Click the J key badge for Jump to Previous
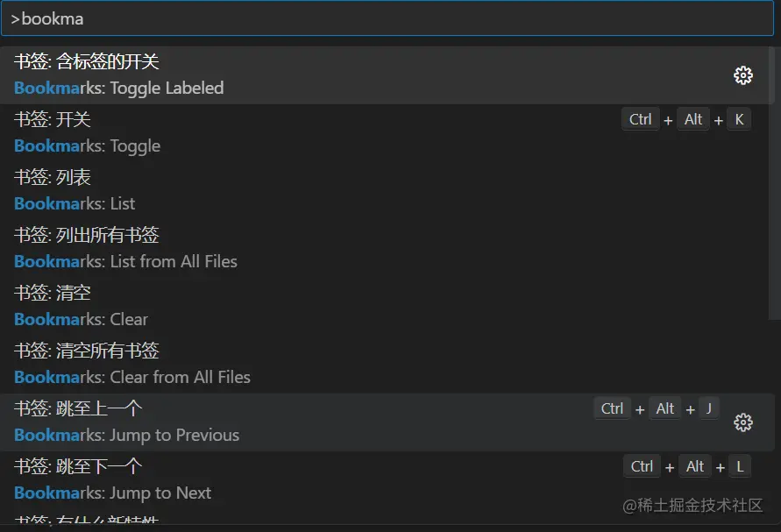 (708, 408)
